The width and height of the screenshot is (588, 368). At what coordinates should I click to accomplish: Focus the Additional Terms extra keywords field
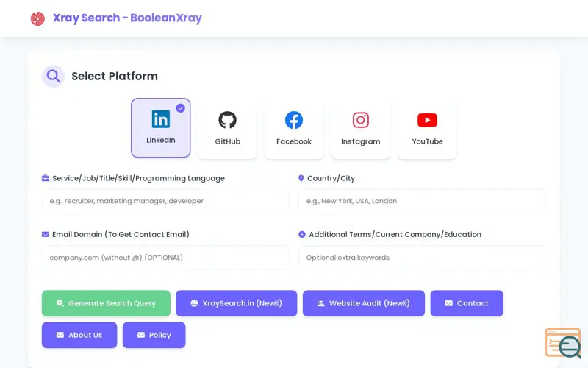click(x=422, y=258)
